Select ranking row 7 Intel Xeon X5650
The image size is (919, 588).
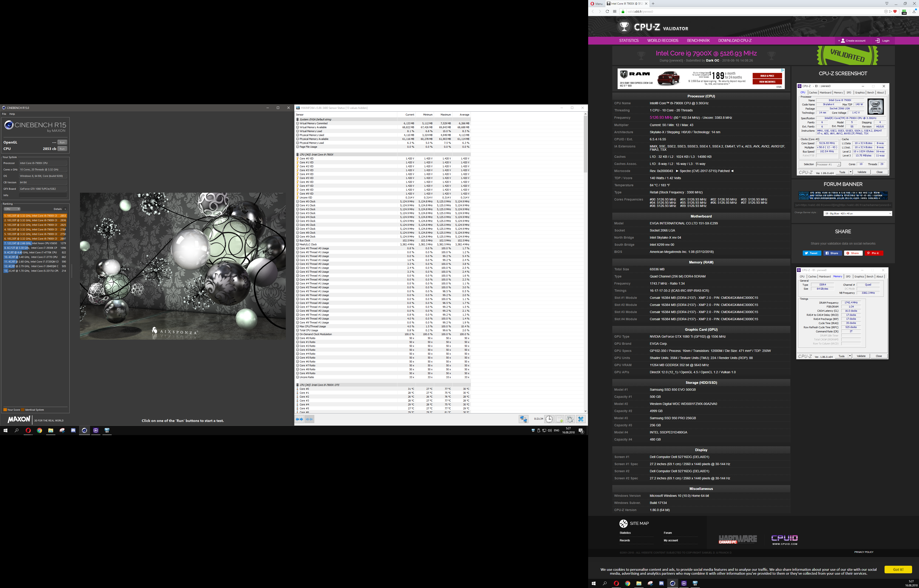[x=35, y=243]
